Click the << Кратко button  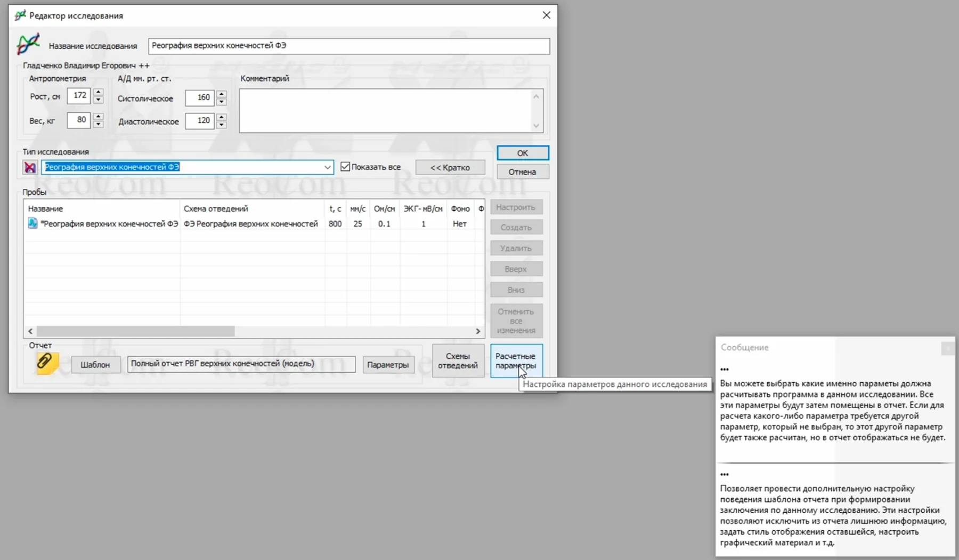450,167
